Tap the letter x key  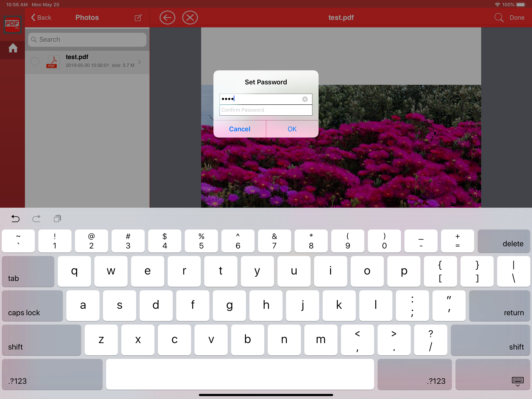click(138, 340)
